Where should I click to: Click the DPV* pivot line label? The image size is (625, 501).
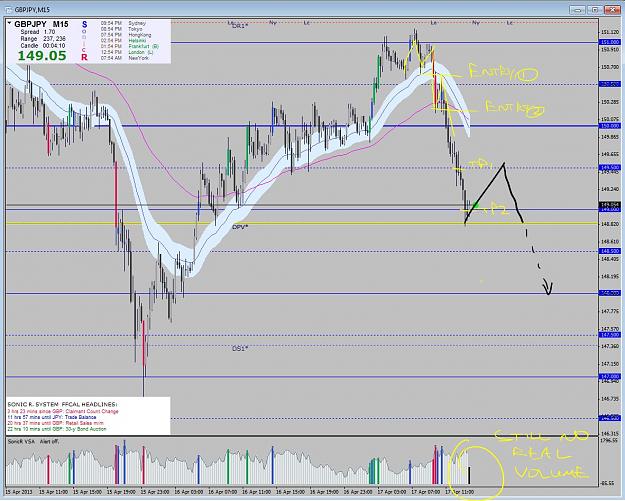coord(240,227)
